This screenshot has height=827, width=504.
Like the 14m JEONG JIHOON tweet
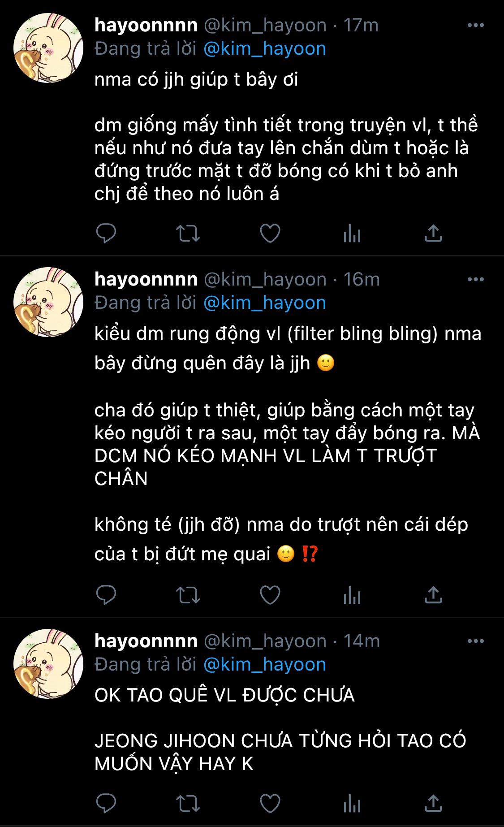click(270, 803)
